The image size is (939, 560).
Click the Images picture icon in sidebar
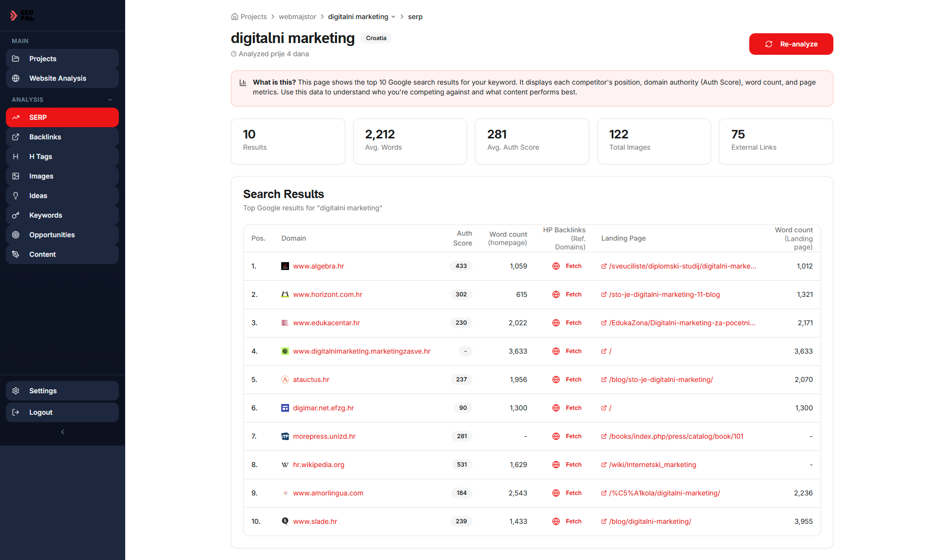(x=16, y=176)
